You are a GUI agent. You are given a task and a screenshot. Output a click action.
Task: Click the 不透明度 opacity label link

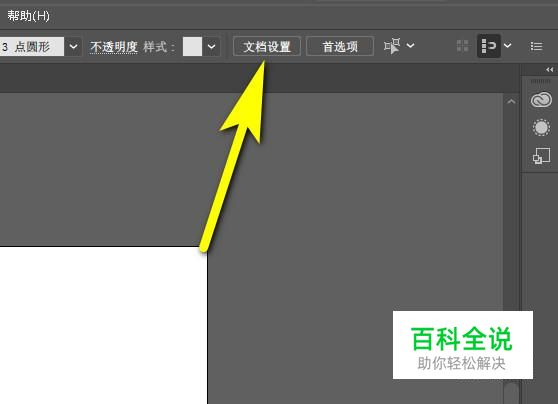(x=114, y=47)
